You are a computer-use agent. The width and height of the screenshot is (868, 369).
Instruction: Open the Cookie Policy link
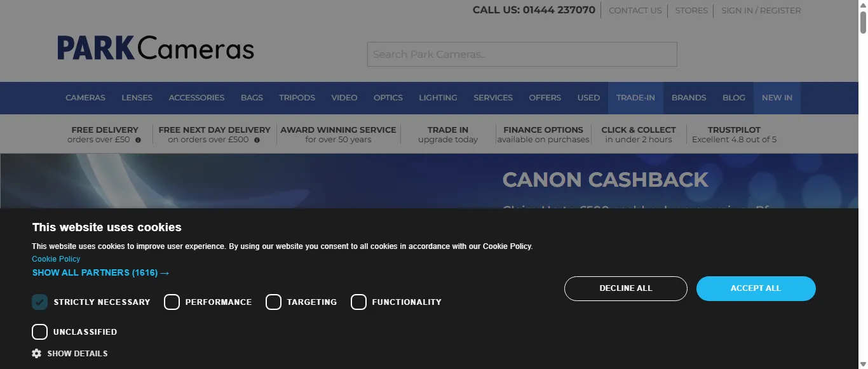tap(56, 259)
